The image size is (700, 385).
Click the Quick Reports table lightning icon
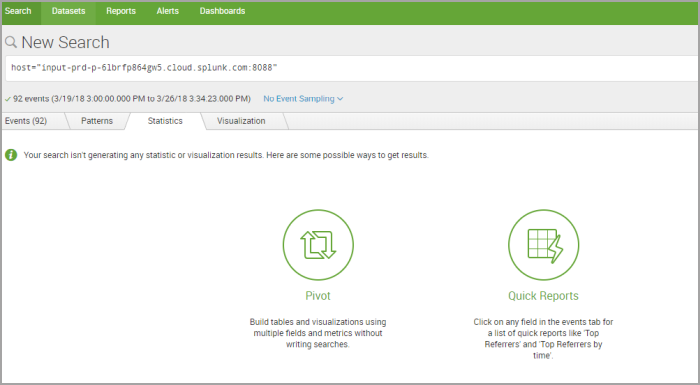[543, 245]
